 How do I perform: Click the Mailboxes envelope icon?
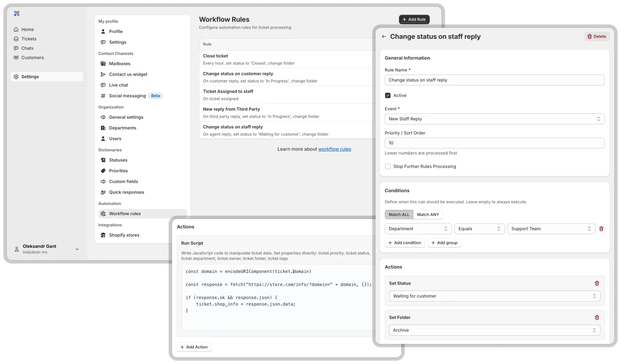(103, 63)
